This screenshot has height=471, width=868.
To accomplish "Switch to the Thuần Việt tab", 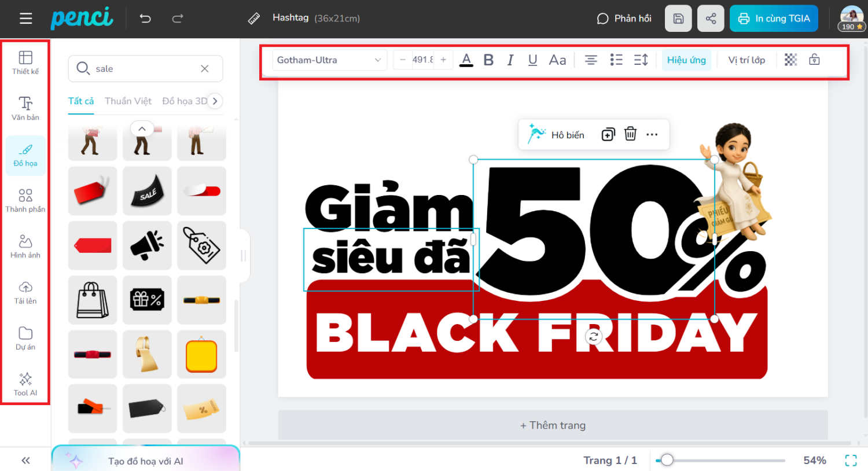I will point(128,101).
